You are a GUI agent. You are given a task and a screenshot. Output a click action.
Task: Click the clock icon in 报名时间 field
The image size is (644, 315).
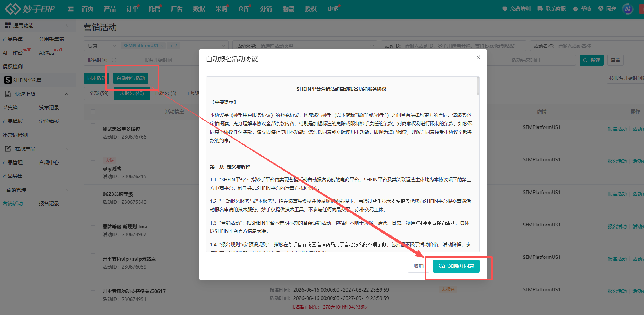(114, 60)
